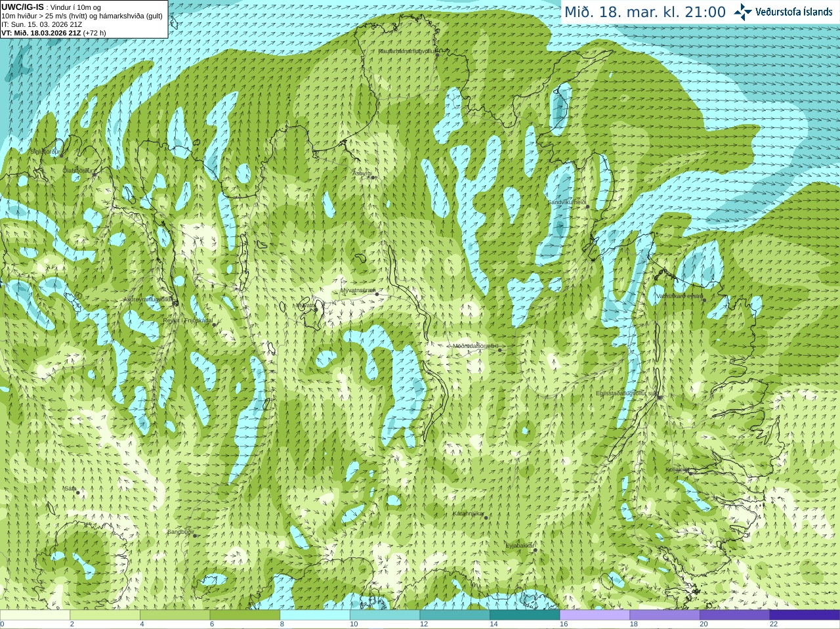
Task: Pick the above-22 m/s dark purple swatch
Action: click(x=805, y=615)
